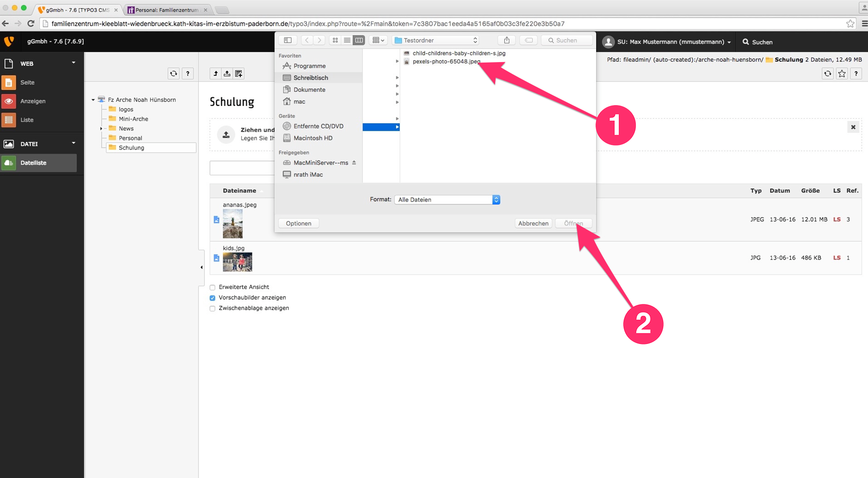Collapse the Fz Arche Noah Hünsborn tree
Screen dimensions: 868x478
coord(93,100)
